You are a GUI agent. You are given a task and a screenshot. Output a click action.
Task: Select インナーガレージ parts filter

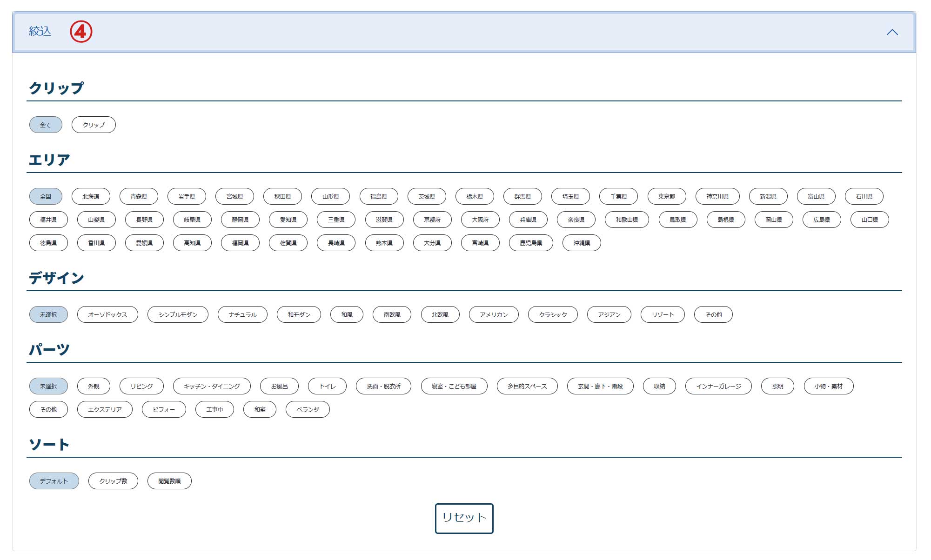click(x=718, y=386)
